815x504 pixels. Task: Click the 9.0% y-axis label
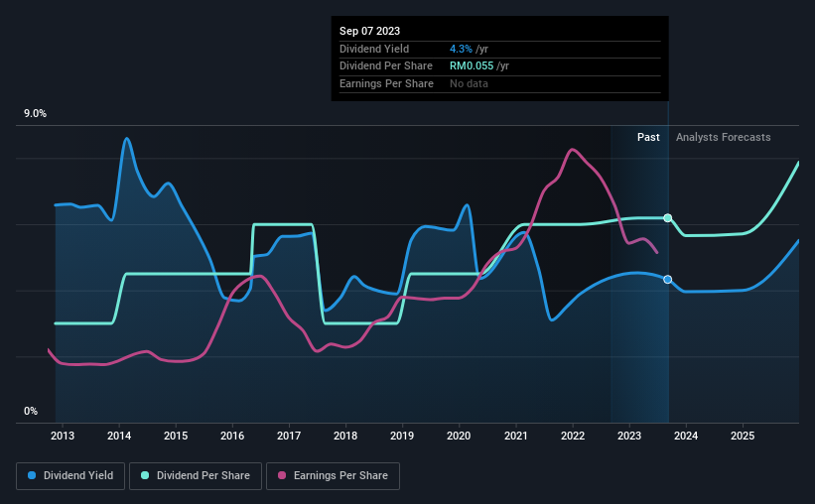tap(35, 114)
